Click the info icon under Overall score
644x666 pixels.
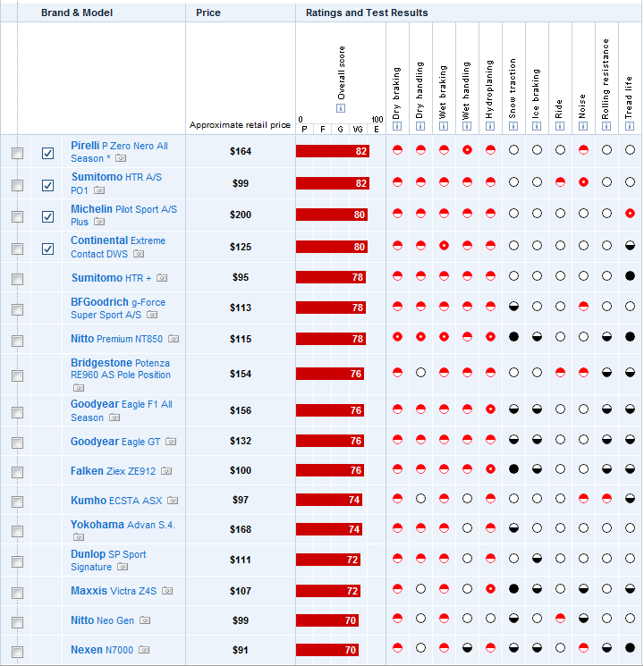[341, 109]
